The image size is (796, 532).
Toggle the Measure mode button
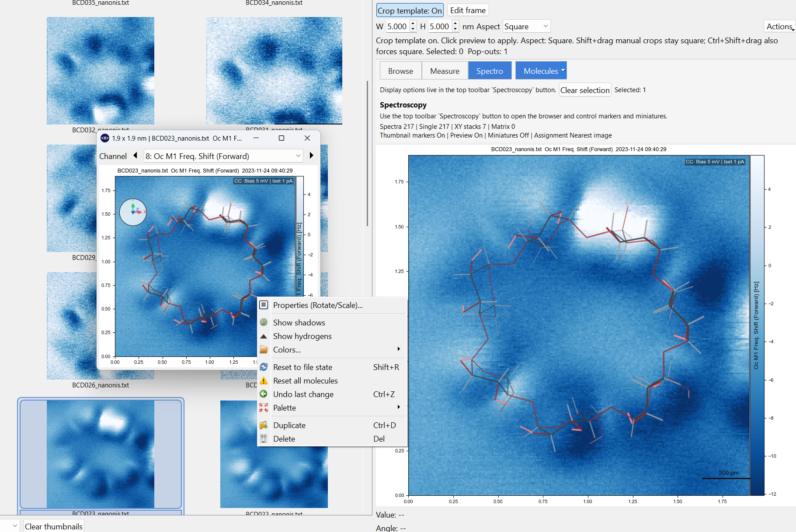point(445,71)
